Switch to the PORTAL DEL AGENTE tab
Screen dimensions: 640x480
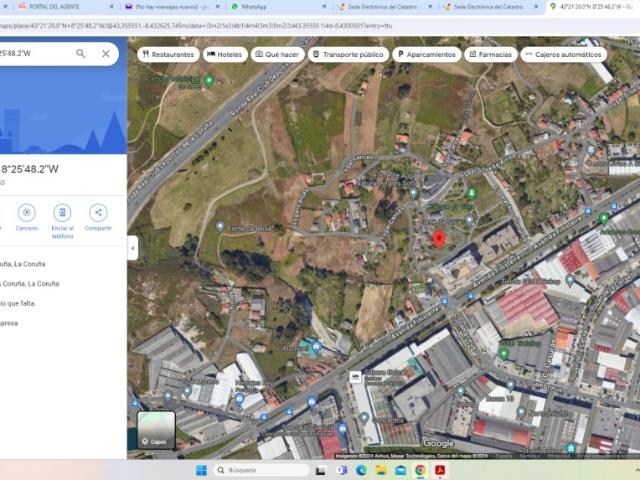click(55, 6)
